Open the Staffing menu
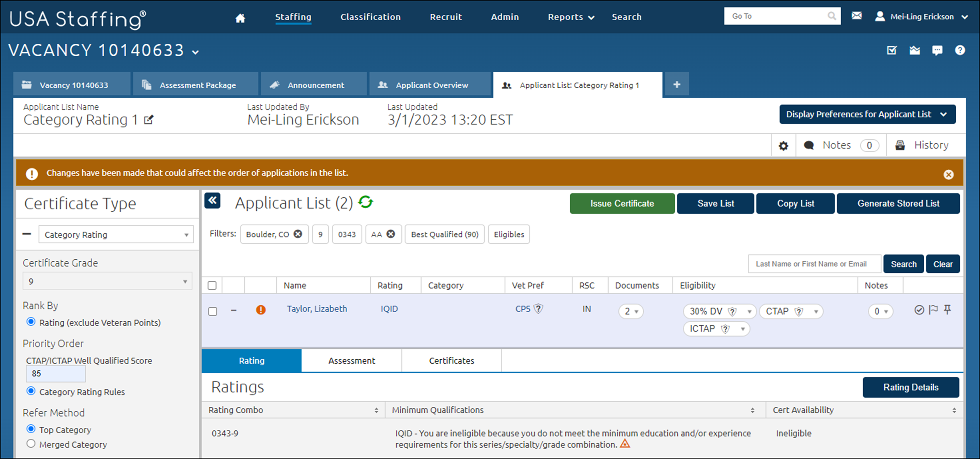980x459 pixels. (x=293, y=17)
